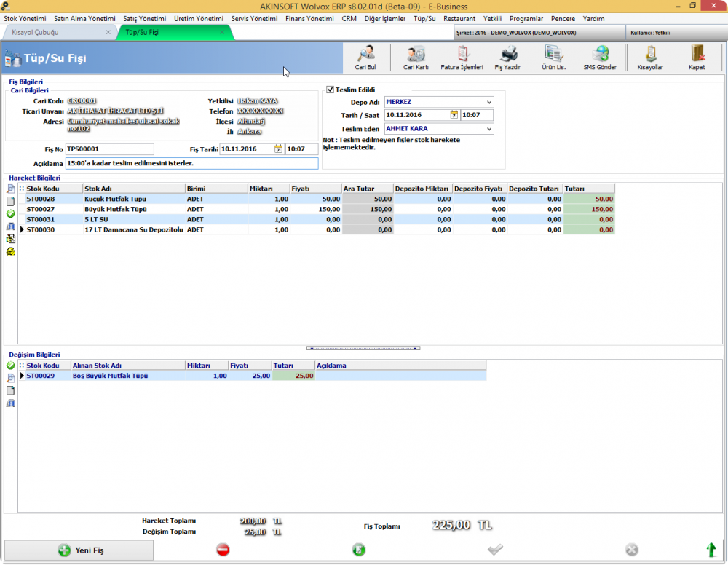Open Yardım menu
Image resolution: width=728 pixels, height=565 pixels.
coord(594,19)
